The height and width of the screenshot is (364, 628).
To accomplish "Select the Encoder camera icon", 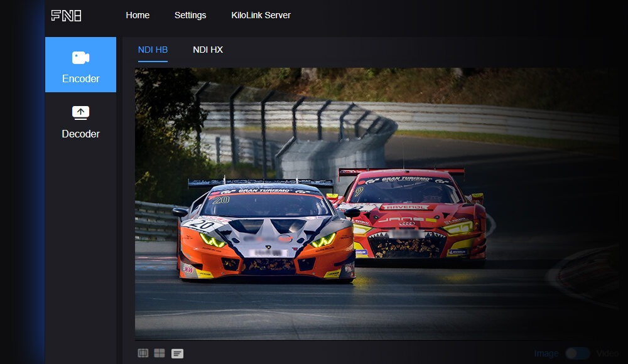I will (80, 58).
